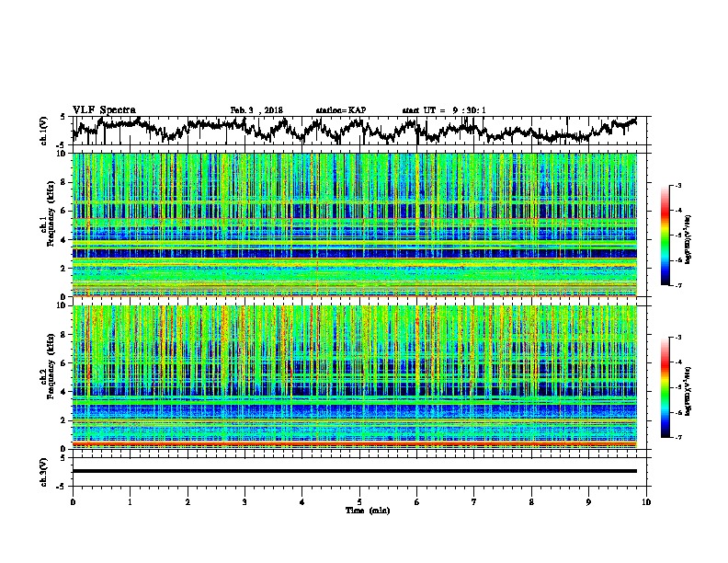The height and width of the screenshot is (563, 728).
Task: Click the -5 tick on ch.3(V) axis
Action: click(61, 486)
